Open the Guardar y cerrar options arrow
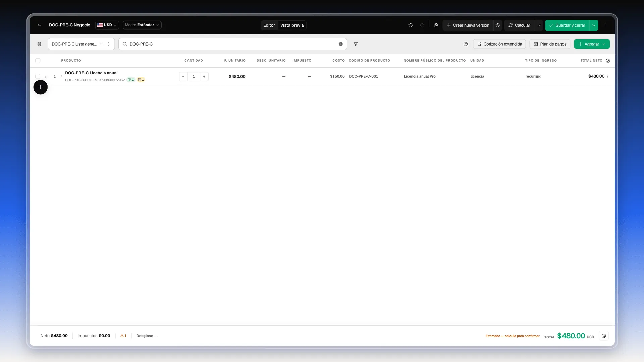 (x=594, y=25)
